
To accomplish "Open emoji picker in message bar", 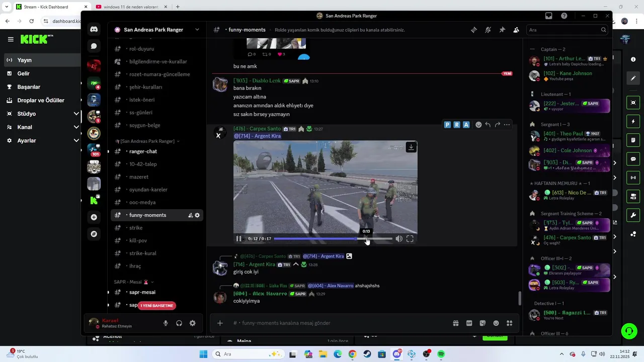I will 496,323.
